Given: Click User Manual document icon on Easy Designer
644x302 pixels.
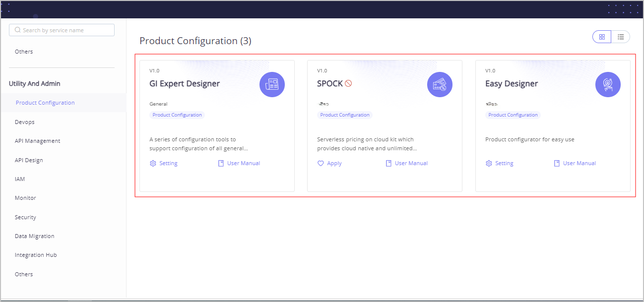Looking at the screenshot, I should (x=557, y=163).
